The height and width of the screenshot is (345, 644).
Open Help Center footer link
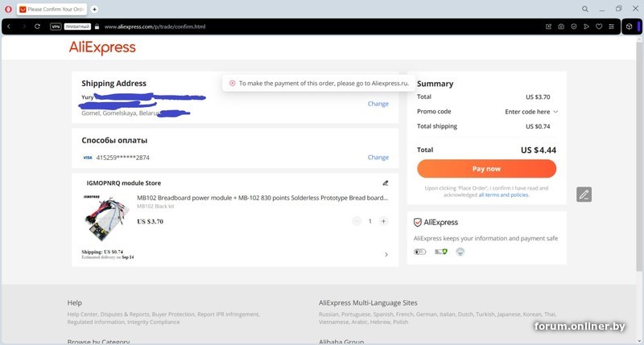pyautogui.click(x=83, y=314)
